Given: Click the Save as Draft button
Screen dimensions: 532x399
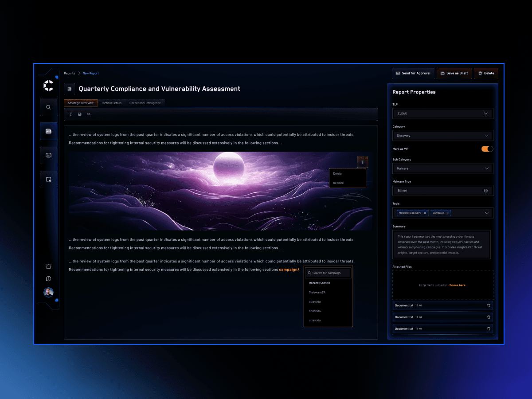Looking at the screenshot, I should coord(454,73).
